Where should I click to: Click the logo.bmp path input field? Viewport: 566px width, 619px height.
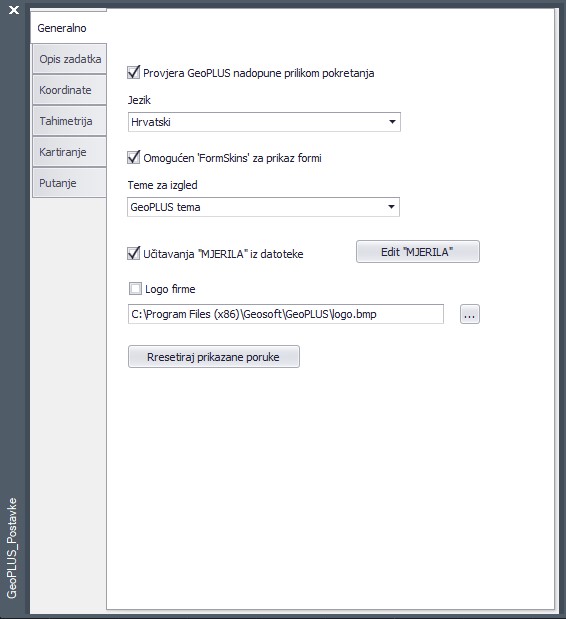[286, 314]
